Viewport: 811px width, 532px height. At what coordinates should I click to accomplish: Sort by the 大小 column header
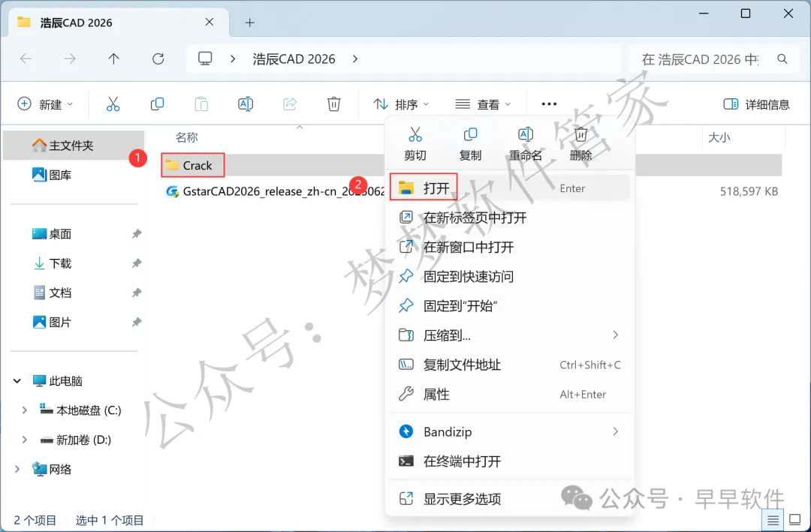click(x=719, y=137)
